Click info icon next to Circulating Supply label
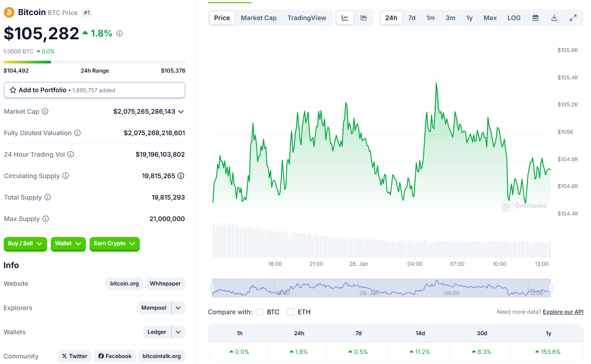This screenshot has height=364, width=591. (x=66, y=176)
